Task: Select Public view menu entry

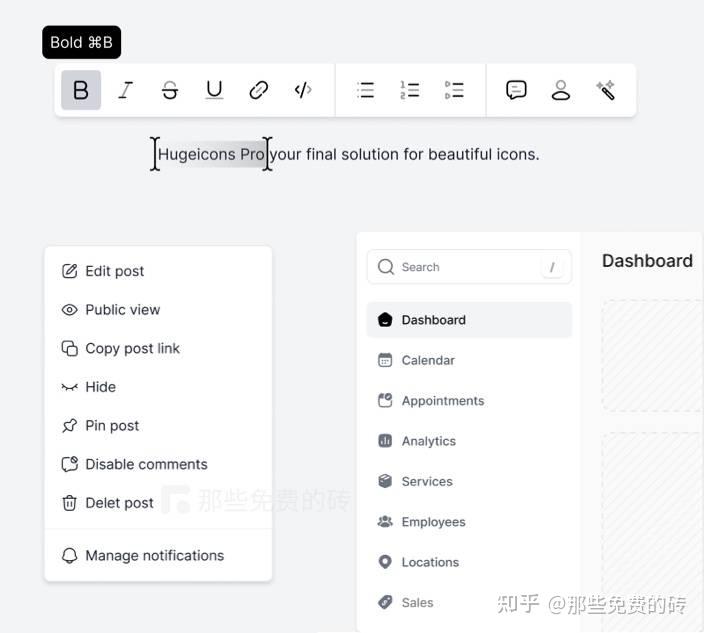Action: point(158,310)
